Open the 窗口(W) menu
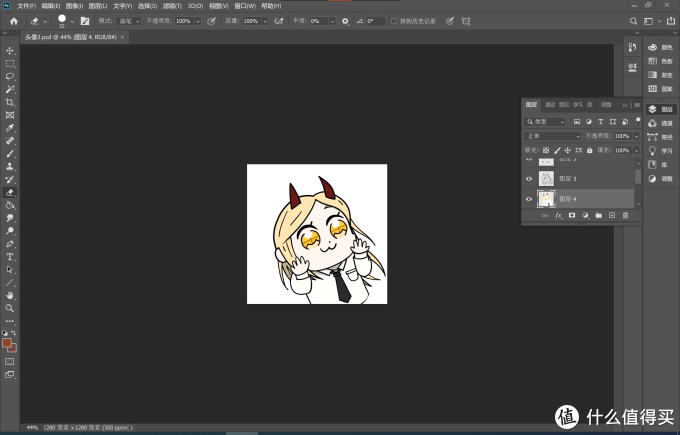Screen dimensions: 680x435 click(245, 6)
